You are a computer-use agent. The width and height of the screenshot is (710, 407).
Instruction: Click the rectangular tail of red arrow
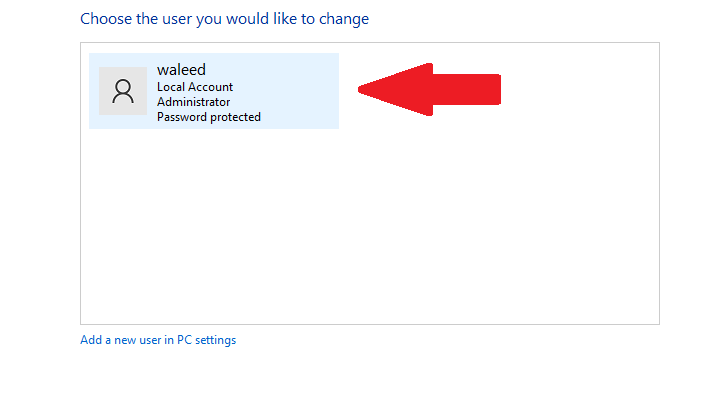pos(467,90)
